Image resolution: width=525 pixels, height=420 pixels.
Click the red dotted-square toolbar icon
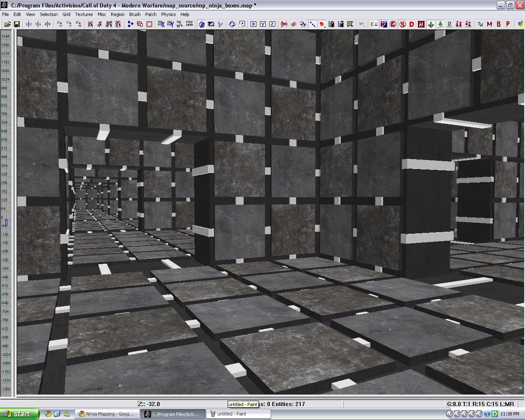[x=149, y=24]
